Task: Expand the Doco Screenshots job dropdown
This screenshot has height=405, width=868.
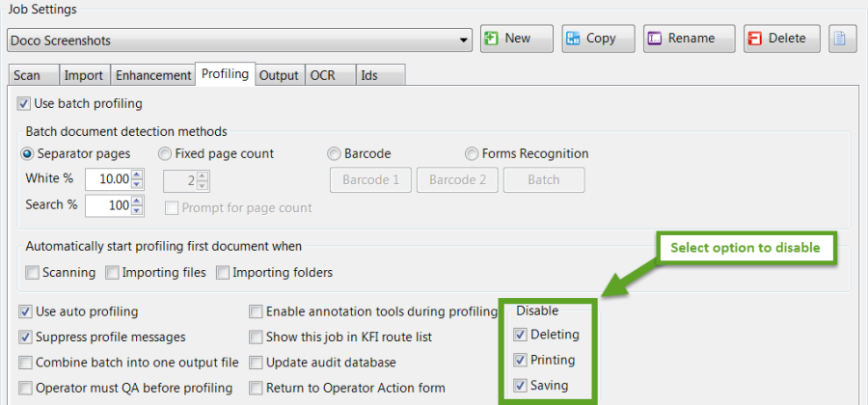Action: pyautogui.click(x=464, y=41)
